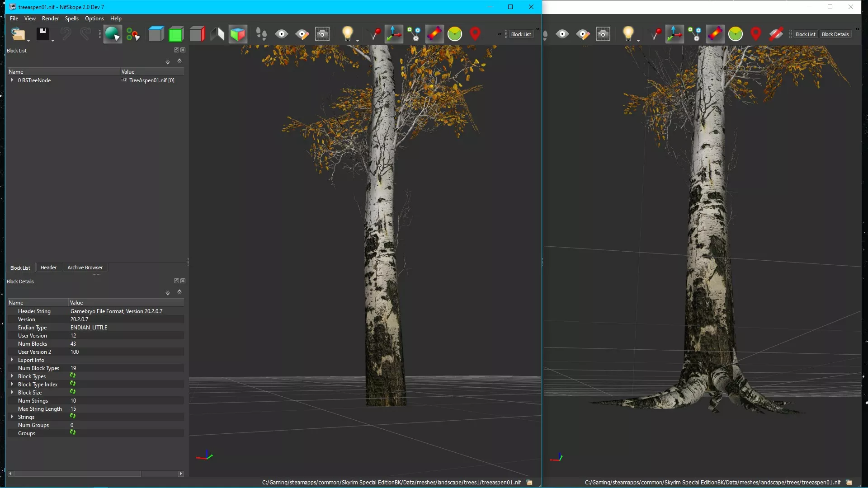Screen dimensions: 868x488
Task: Close the Block List panel
Action: tap(183, 50)
